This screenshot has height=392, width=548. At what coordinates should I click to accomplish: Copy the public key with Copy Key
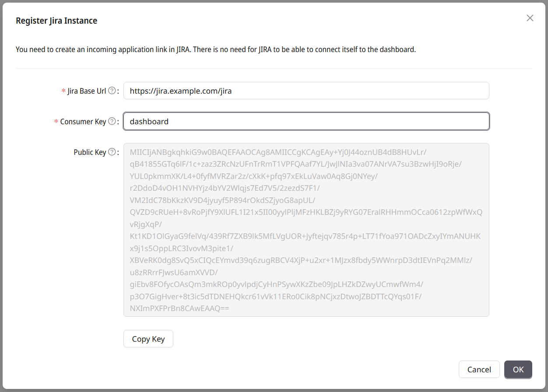tap(148, 339)
